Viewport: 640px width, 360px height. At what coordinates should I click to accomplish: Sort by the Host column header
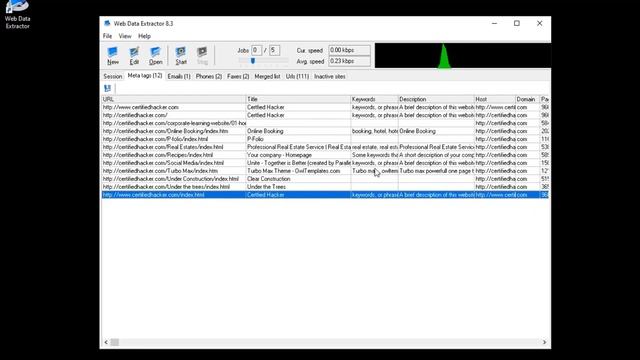[x=495, y=99]
